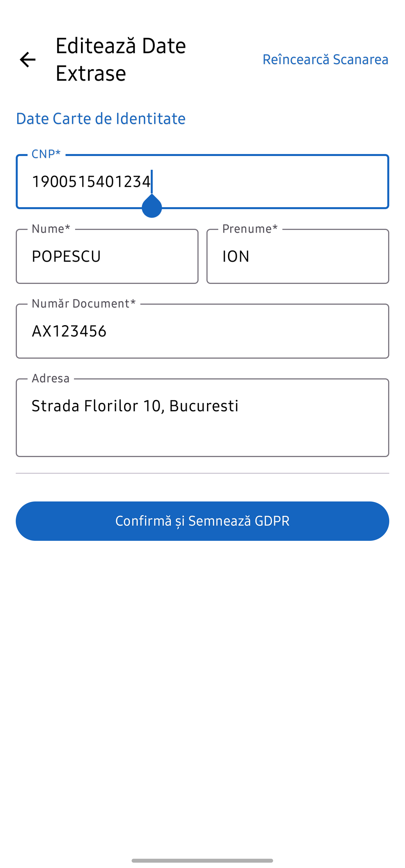Tap the Nume* floating label
The width and height of the screenshot is (405, 868).
point(51,229)
